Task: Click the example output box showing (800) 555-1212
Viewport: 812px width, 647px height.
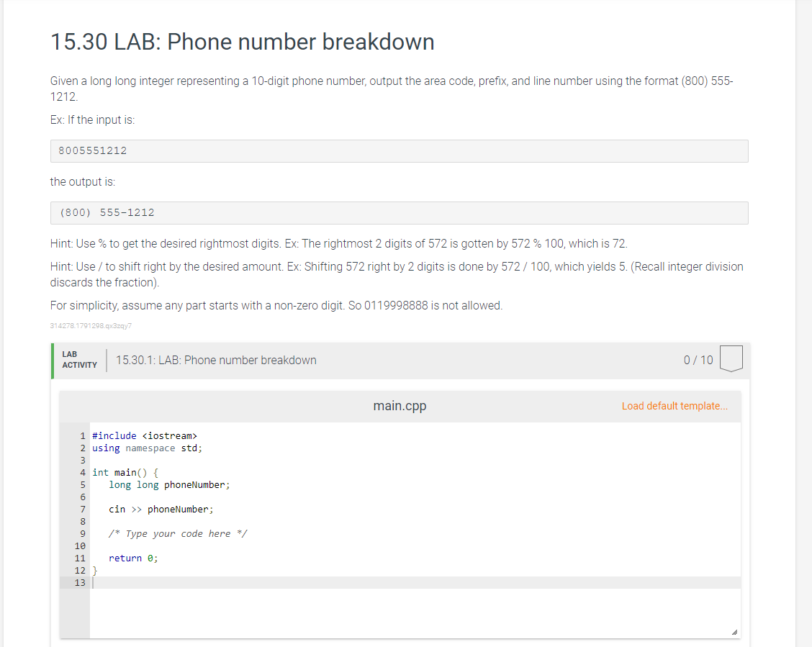Action: coord(400,213)
